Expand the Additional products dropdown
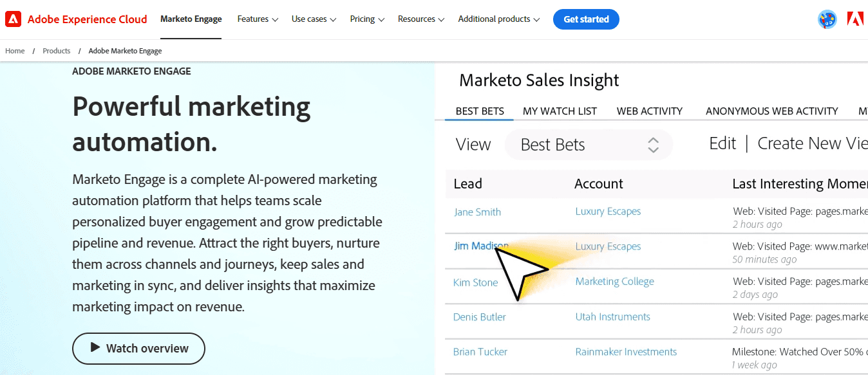 pyautogui.click(x=498, y=19)
